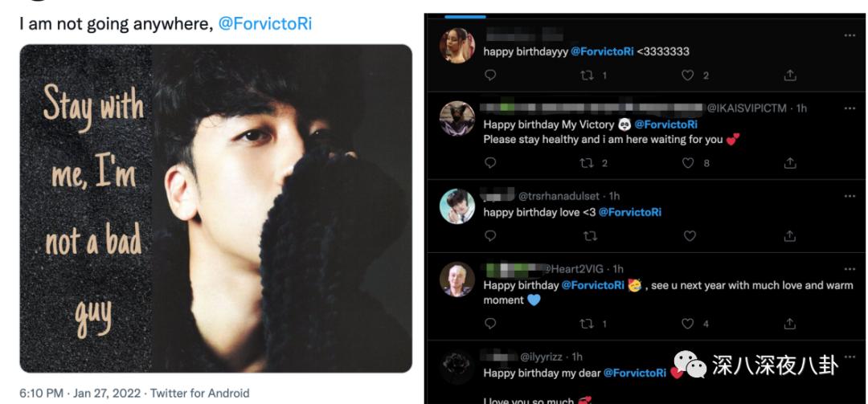This screenshot has width=868, height=404.
Task: Open the Stay with me tweet image
Action: [215, 208]
